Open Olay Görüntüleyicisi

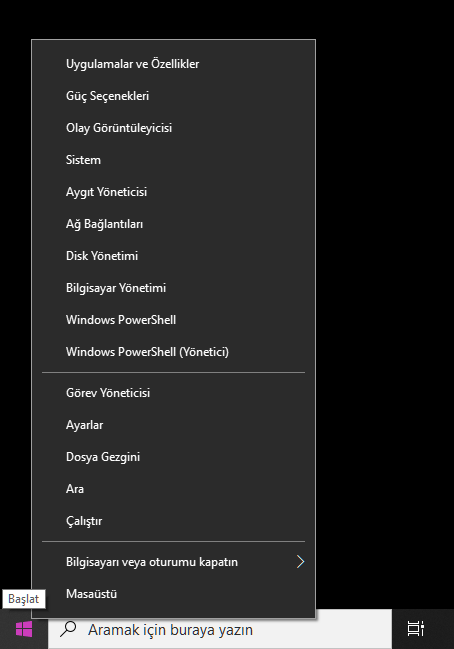pyautogui.click(x=173, y=128)
